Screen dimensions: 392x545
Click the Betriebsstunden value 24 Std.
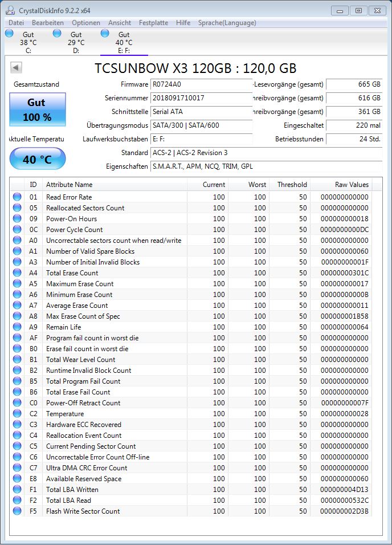point(354,139)
